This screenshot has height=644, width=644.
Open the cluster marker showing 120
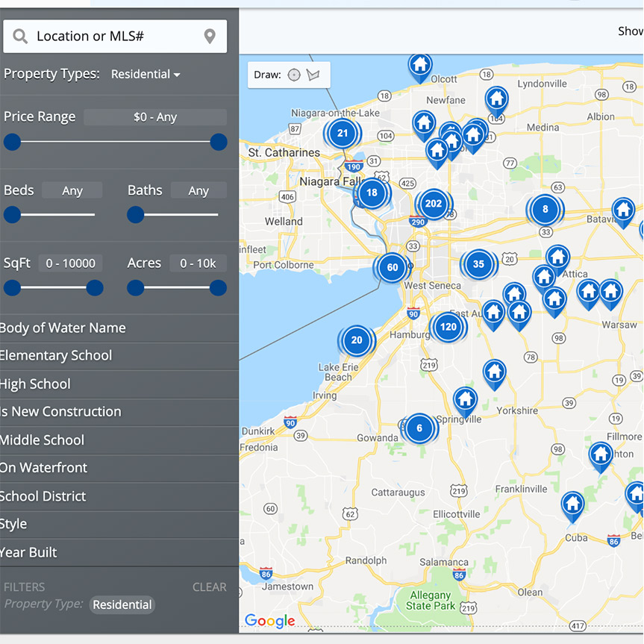(x=448, y=327)
